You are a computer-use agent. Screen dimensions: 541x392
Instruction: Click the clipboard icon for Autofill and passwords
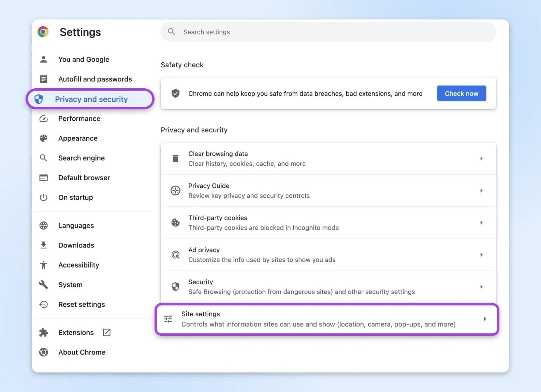pyautogui.click(x=43, y=79)
